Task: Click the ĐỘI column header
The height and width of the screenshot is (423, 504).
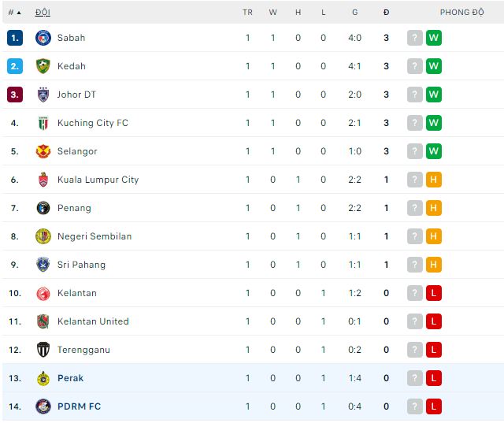Action: pos(43,13)
